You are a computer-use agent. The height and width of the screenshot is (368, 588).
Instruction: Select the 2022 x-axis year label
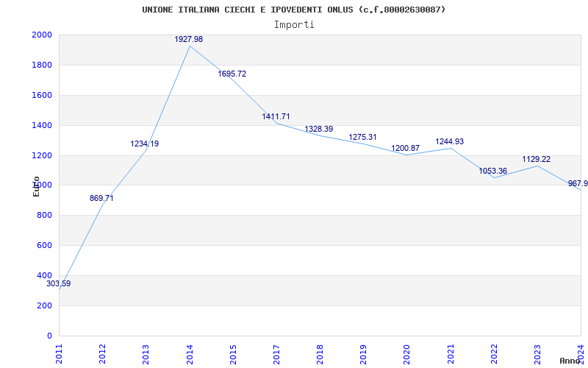pyautogui.click(x=494, y=355)
